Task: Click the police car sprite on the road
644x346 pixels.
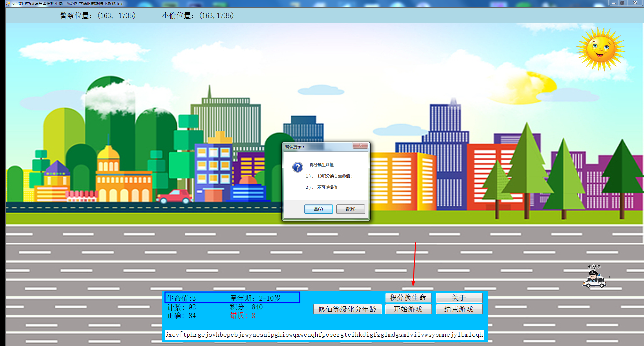Action: [x=594, y=279]
